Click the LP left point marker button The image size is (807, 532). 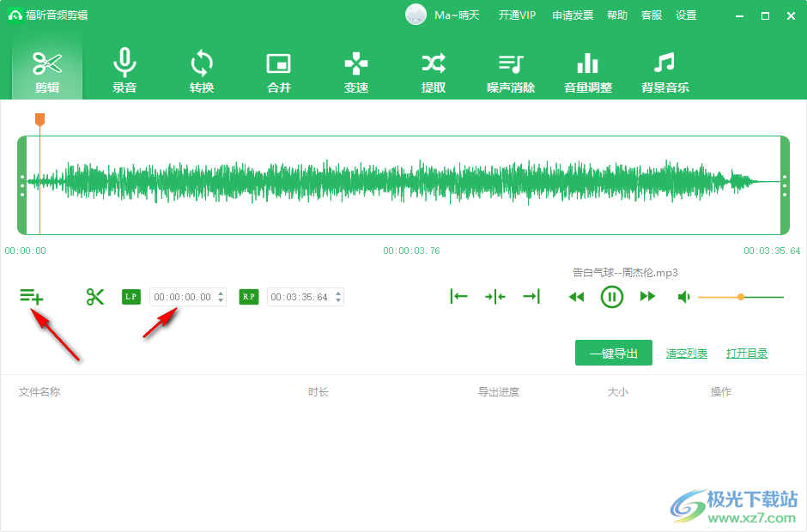(131, 297)
